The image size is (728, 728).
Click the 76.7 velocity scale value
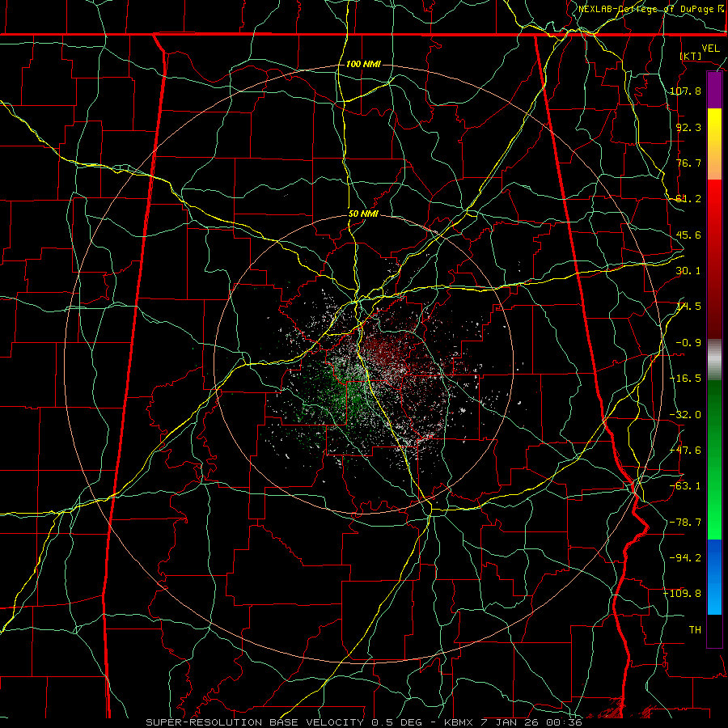click(x=688, y=163)
